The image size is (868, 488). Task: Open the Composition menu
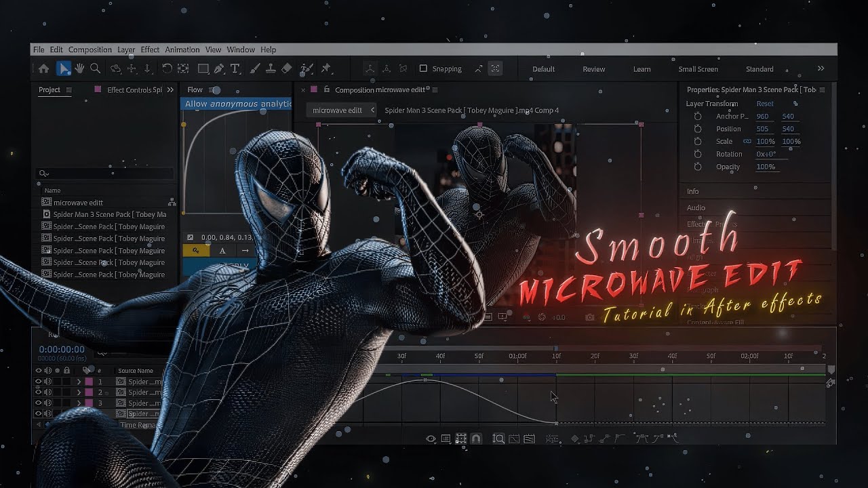(90, 49)
